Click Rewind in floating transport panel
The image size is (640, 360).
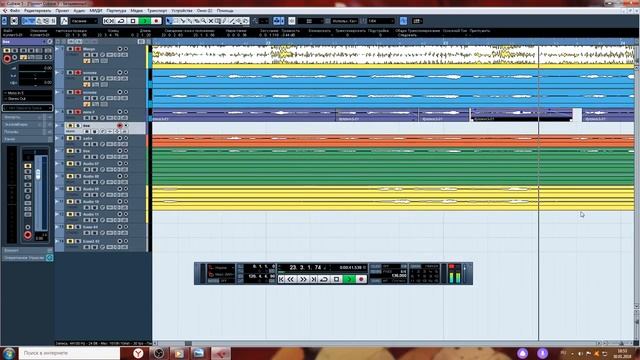click(290, 279)
